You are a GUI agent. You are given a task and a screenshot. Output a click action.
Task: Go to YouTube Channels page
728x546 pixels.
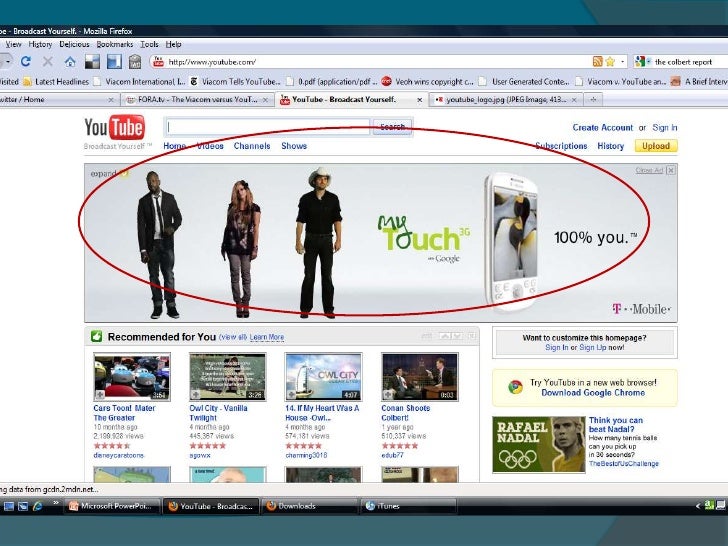tap(252, 146)
